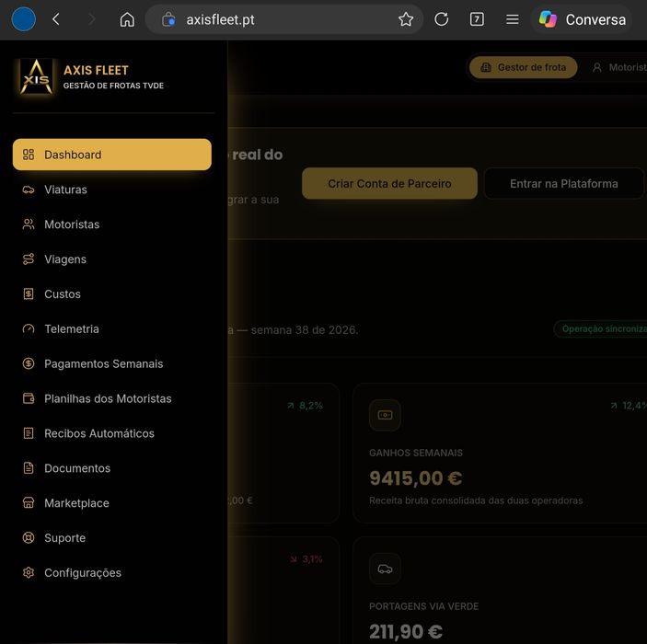The image size is (647, 644).
Task: Go to Motoristas in sidebar
Action: pos(112,224)
